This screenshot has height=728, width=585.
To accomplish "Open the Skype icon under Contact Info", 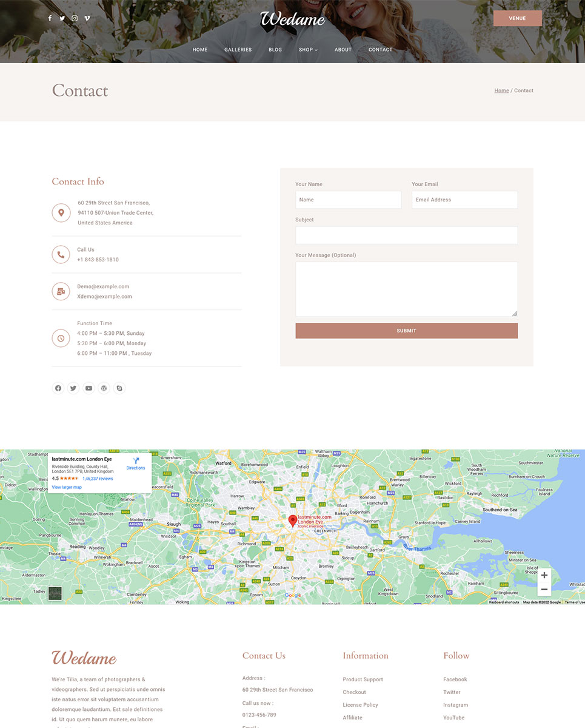I will 119,388.
